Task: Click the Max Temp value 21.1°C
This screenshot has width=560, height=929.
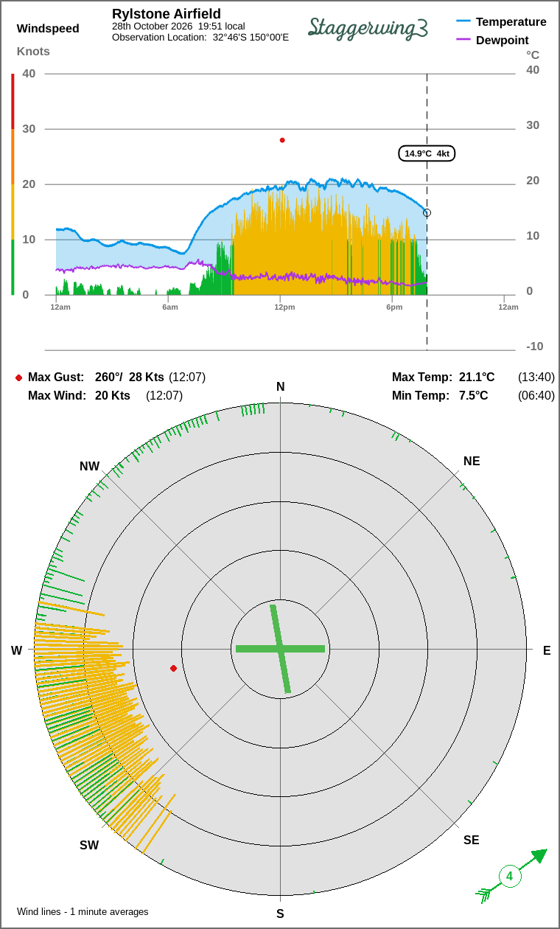Action: [477, 377]
